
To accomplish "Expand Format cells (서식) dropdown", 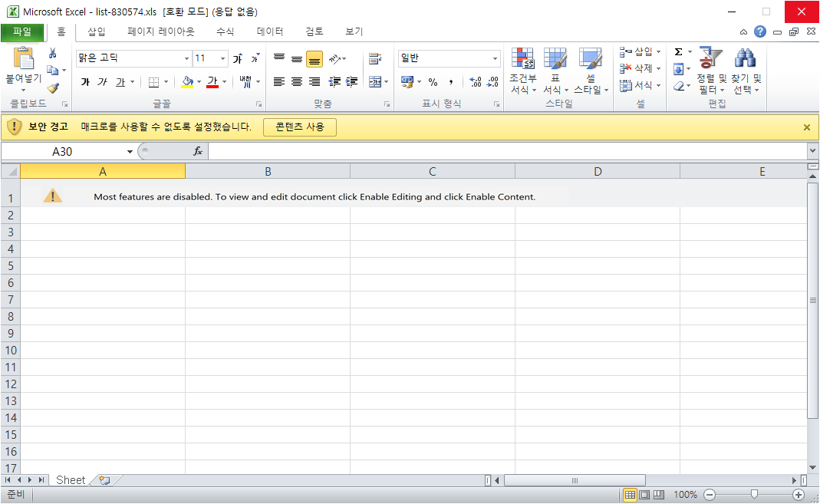I will pos(658,85).
